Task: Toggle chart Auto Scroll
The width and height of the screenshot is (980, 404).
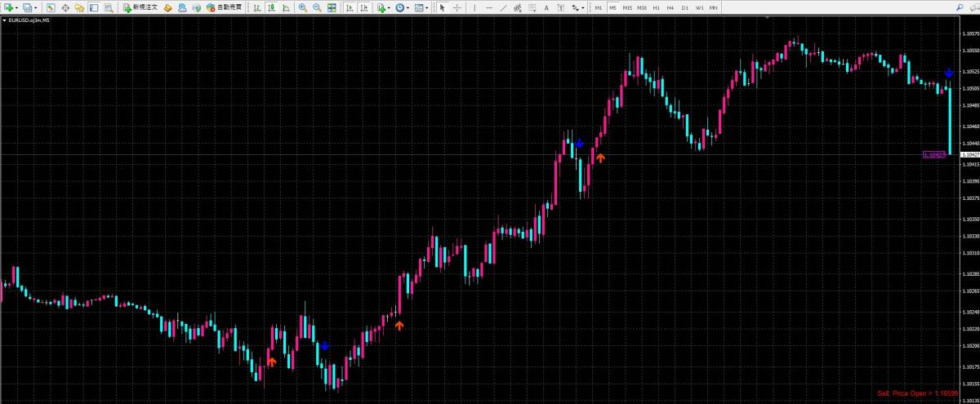Action: 350,7
